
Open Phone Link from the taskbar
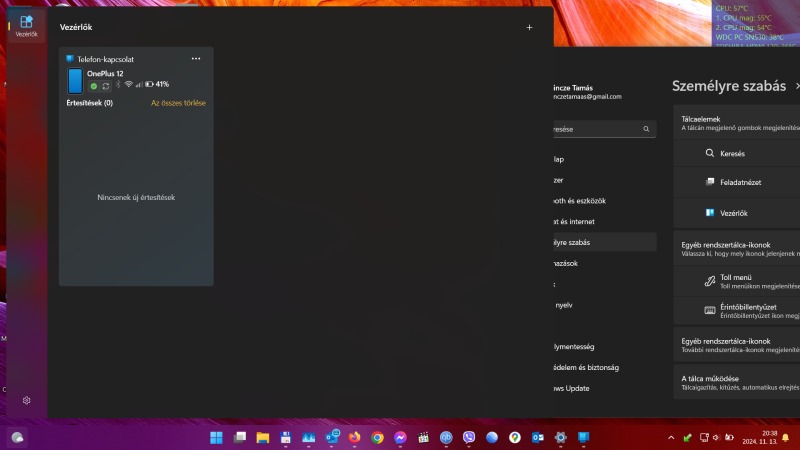[584, 437]
